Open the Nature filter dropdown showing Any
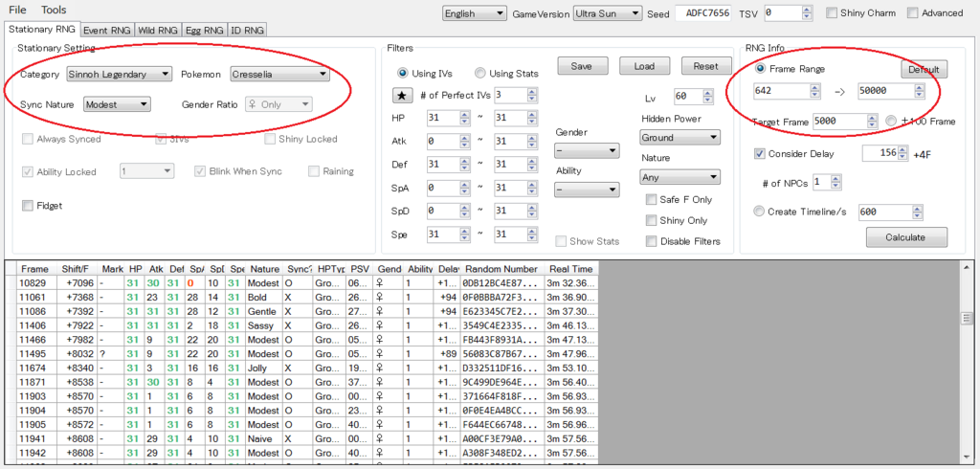980x469 pixels. coord(680,177)
